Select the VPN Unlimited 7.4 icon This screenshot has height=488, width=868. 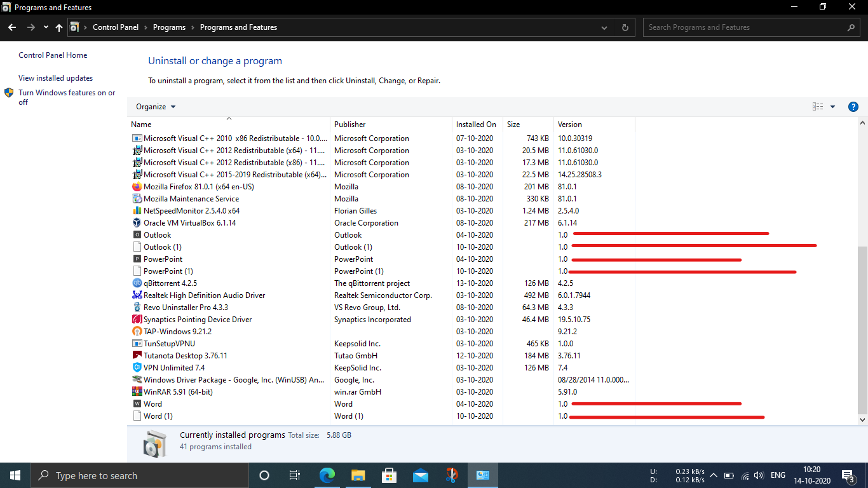coord(137,368)
